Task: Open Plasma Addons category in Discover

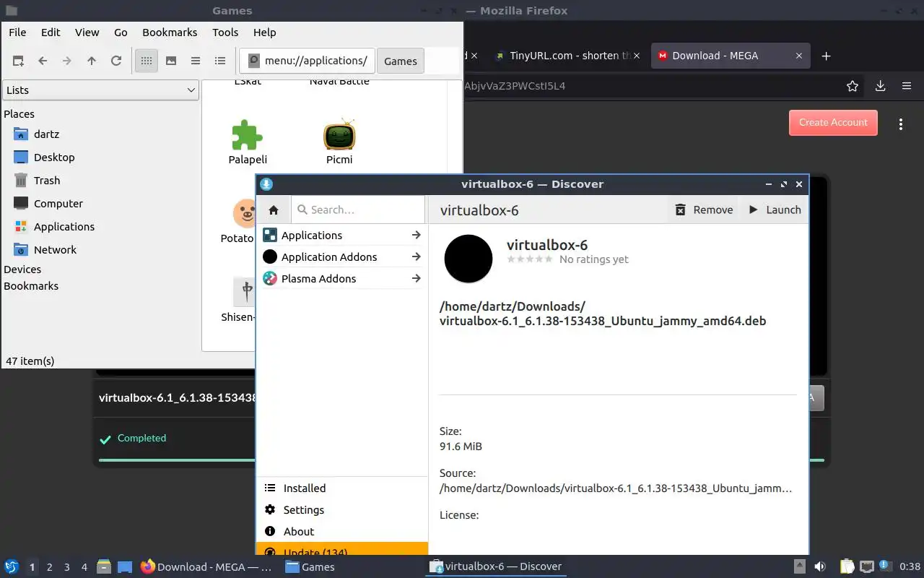Action: pos(342,279)
